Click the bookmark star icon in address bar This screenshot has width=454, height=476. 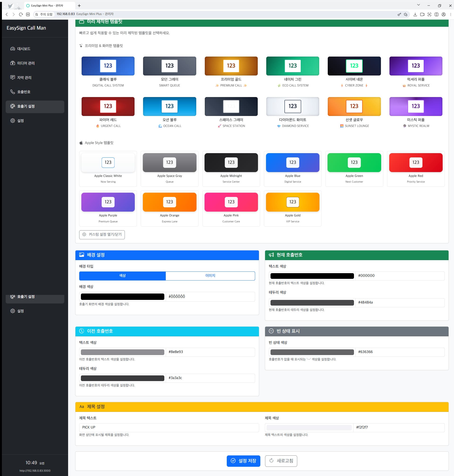pyautogui.click(x=406, y=14)
